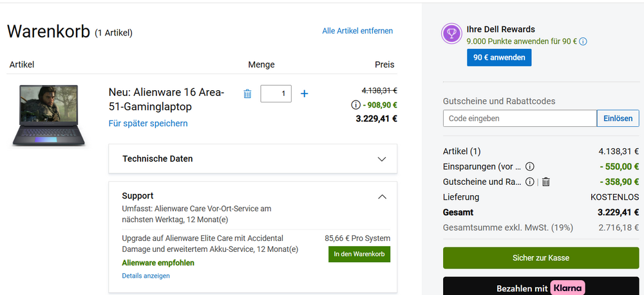Click Alle Artikel entfernen link
644x295 pixels.
(x=357, y=31)
